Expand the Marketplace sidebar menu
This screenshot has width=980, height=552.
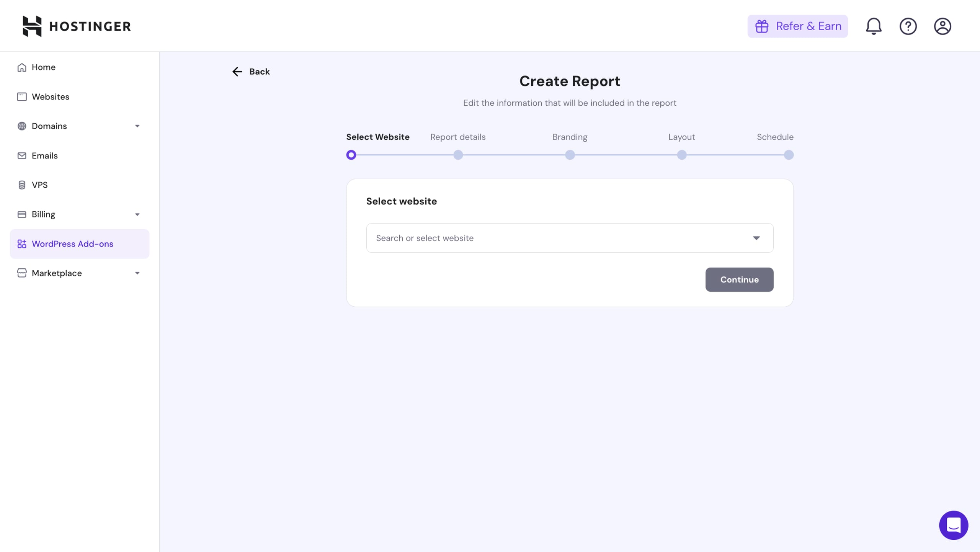(x=137, y=273)
